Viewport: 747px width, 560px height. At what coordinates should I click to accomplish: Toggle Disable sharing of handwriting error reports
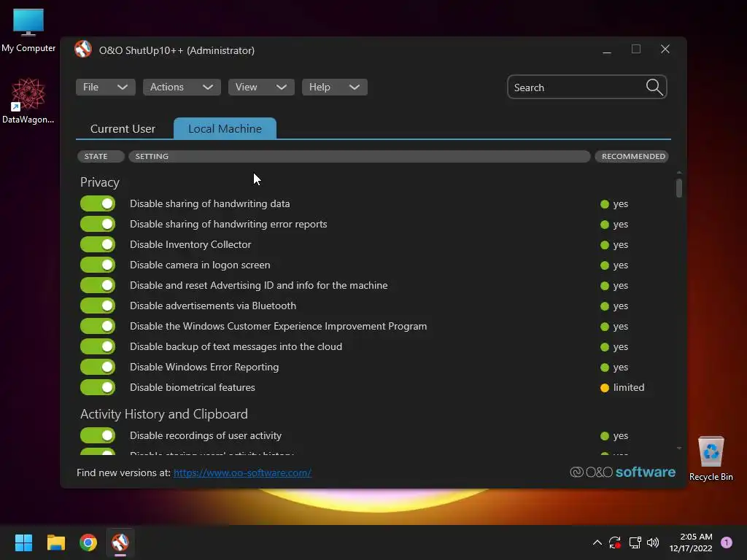[98, 224]
